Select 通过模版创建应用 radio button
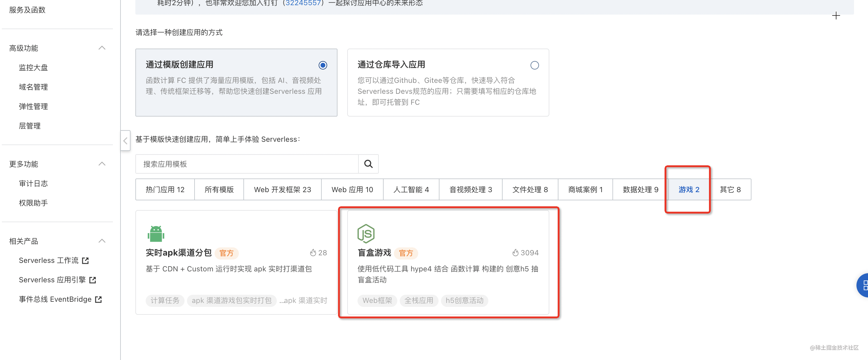This screenshot has width=868, height=360. pyautogui.click(x=323, y=65)
